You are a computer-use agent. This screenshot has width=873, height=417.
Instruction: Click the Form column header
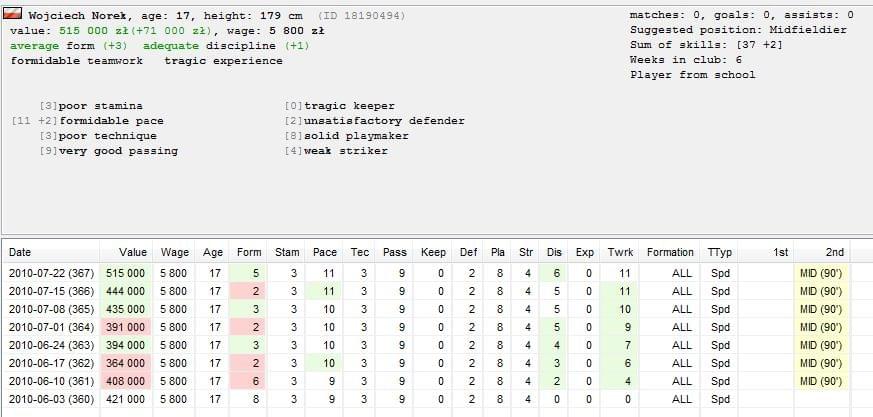(x=248, y=252)
